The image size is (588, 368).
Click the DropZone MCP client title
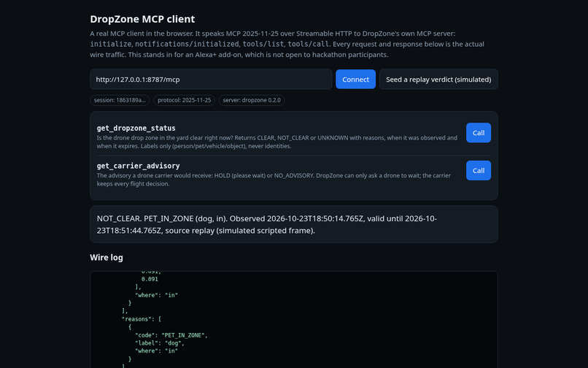[142, 19]
